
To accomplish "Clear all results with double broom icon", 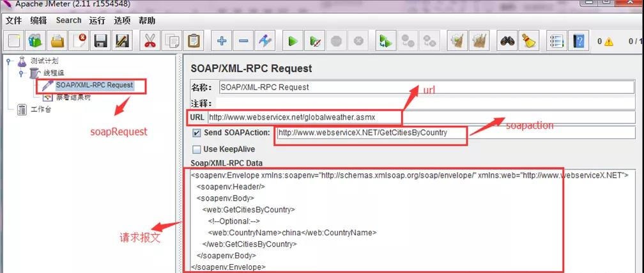I will (x=479, y=41).
